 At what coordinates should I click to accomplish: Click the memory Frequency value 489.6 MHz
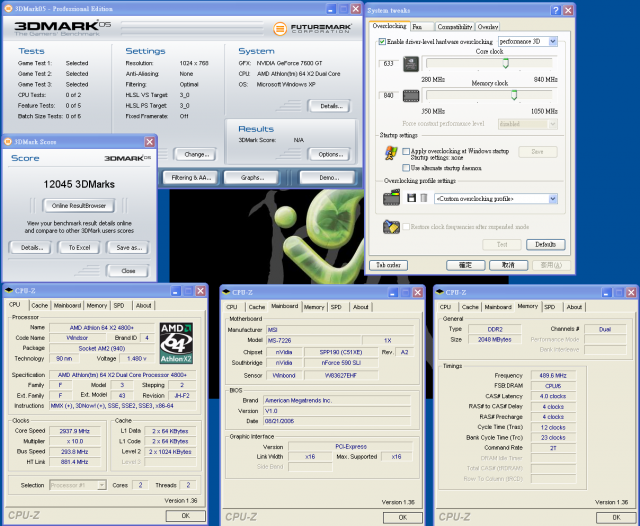click(553, 375)
